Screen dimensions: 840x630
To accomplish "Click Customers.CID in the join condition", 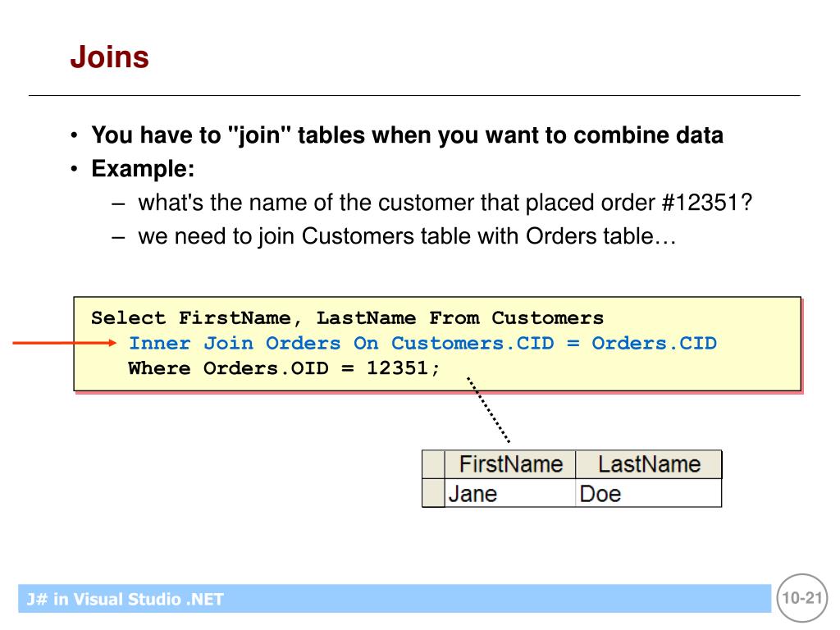I will (472, 343).
